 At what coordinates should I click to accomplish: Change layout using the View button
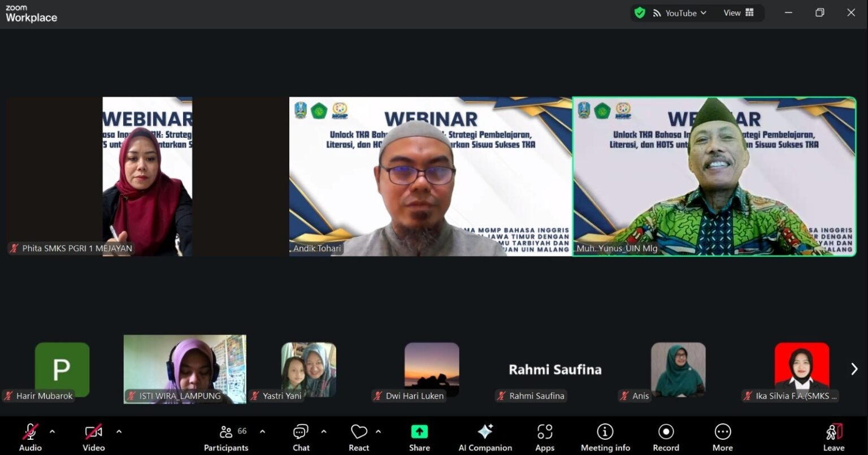click(739, 13)
